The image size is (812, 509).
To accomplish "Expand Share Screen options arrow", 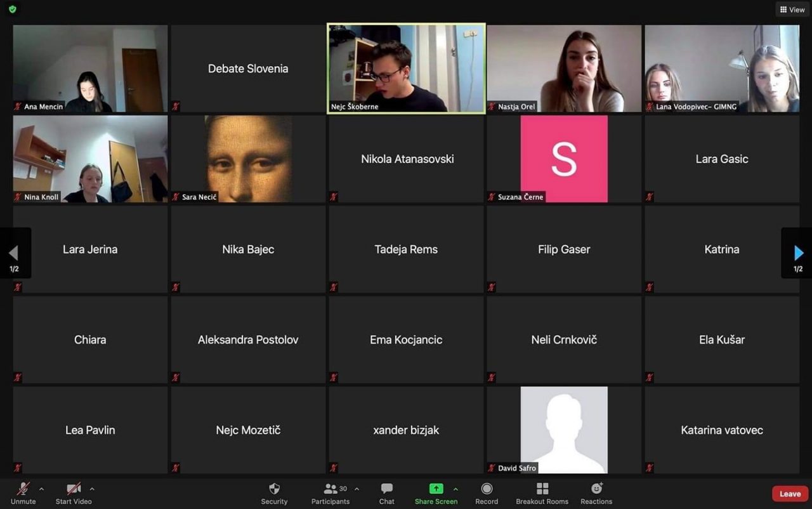I will point(455,489).
